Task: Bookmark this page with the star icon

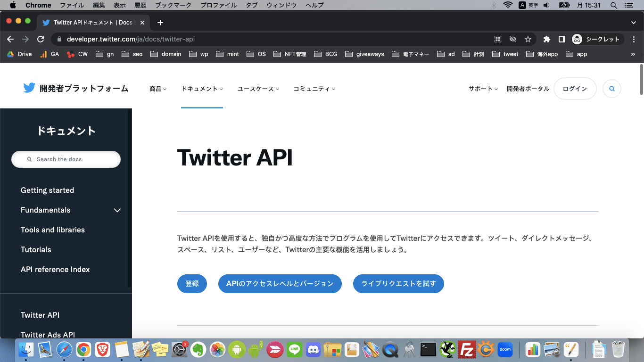Action: coord(528,39)
